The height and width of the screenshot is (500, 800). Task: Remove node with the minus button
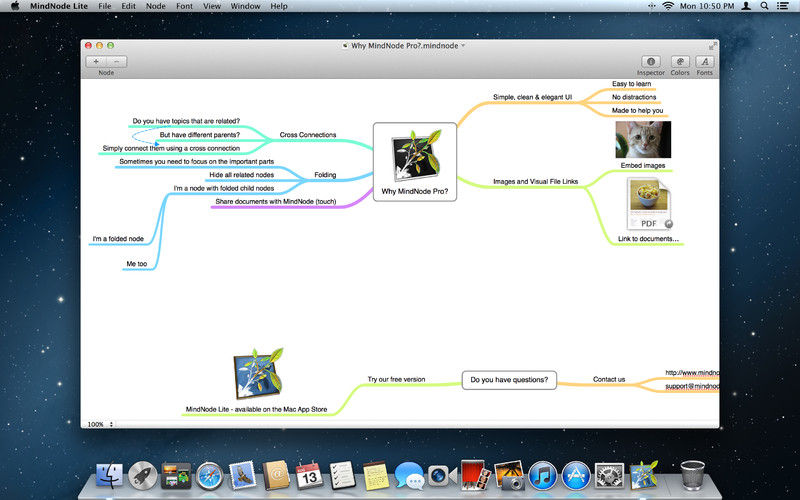117,62
